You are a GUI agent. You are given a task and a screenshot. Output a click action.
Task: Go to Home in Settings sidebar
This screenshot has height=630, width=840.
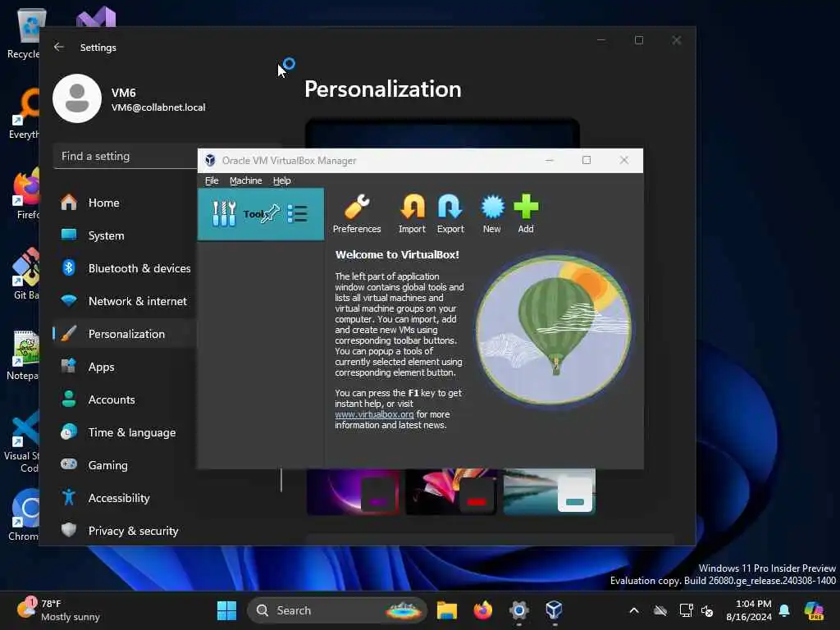click(125, 203)
